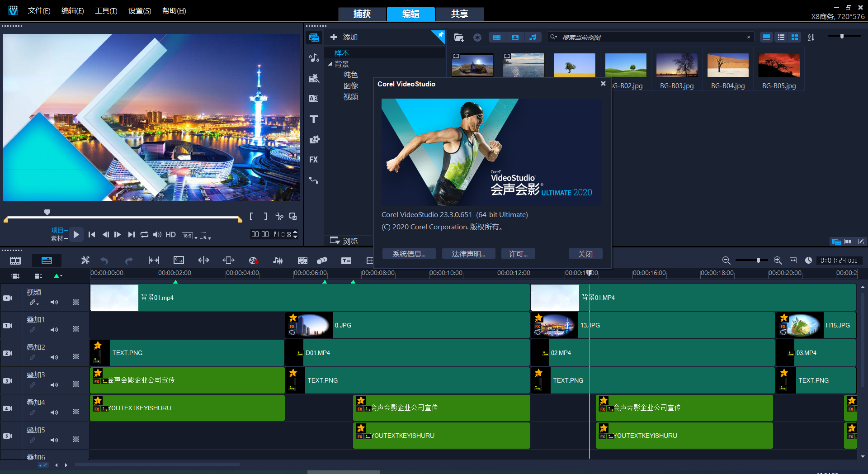Toggle repeat playback button
The width and height of the screenshot is (868, 474).
click(144, 235)
